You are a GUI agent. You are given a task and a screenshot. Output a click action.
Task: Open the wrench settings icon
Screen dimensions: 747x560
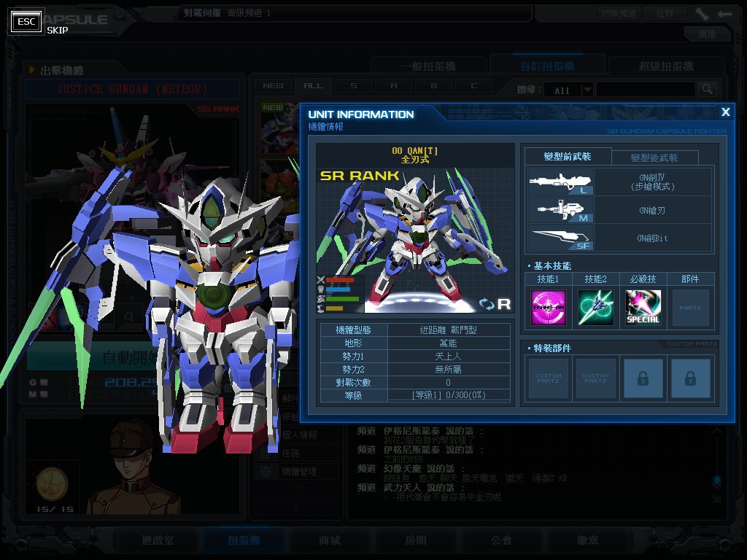coord(701,13)
